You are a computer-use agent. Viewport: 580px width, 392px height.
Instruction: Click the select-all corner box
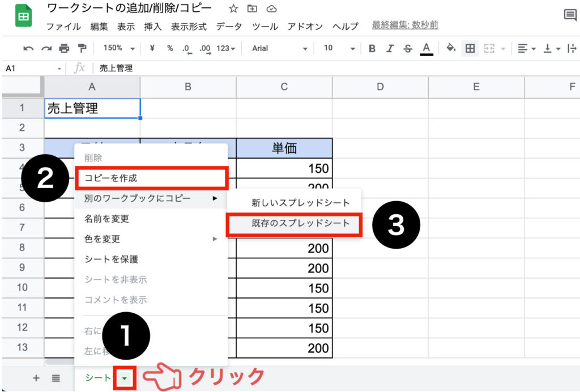pyautogui.click(x=23, y=87)
